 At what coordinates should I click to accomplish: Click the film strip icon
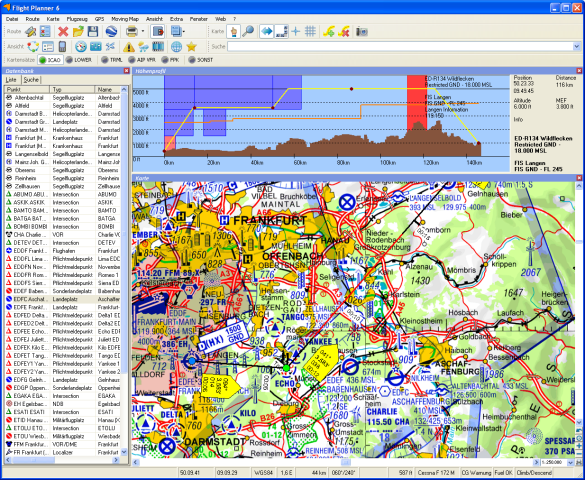coord(158,47)
